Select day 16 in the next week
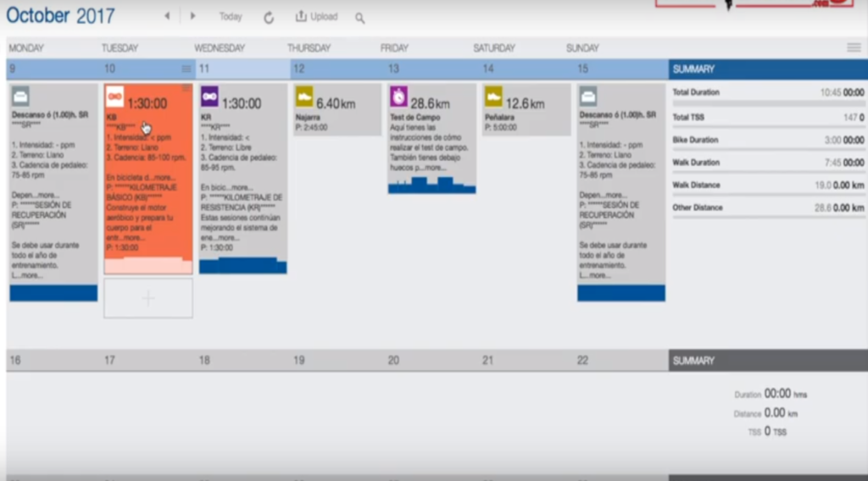Screen dimensions: 868x481 (53, 361)
